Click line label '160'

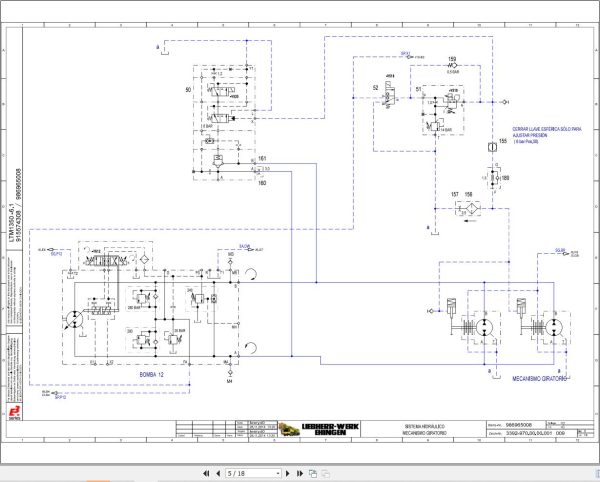[x=262, y=183]
